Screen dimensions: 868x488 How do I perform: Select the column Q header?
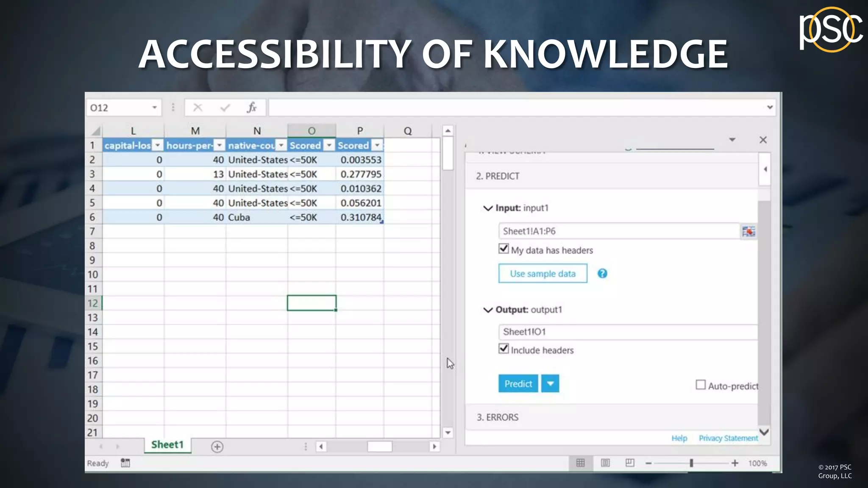408,131
